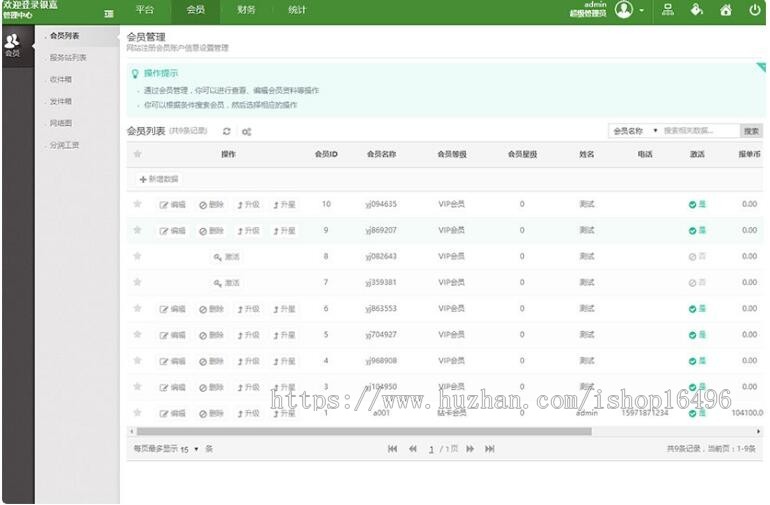Open 收件箱 in the side menu

[60, 79]
